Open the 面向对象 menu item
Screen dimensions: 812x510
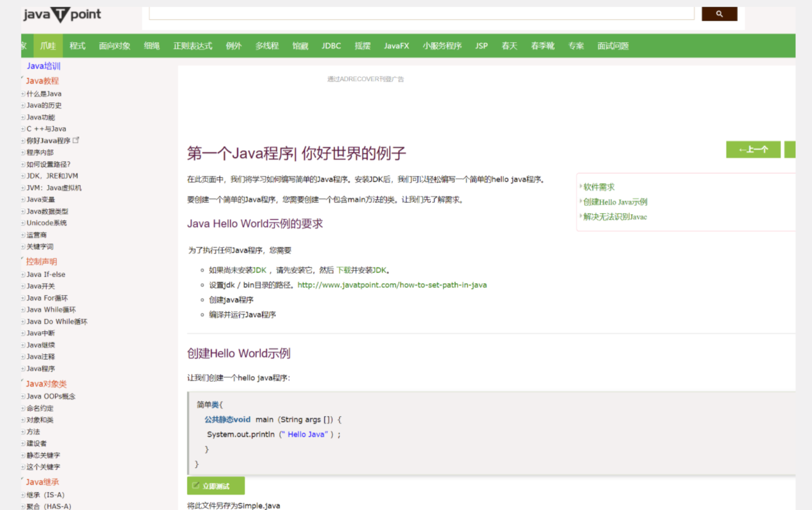(x=115, y=46)
